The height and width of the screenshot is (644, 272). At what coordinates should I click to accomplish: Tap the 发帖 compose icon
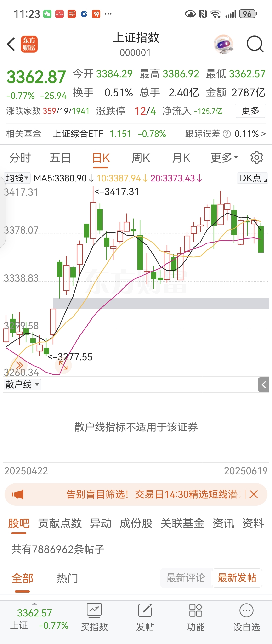145,610
